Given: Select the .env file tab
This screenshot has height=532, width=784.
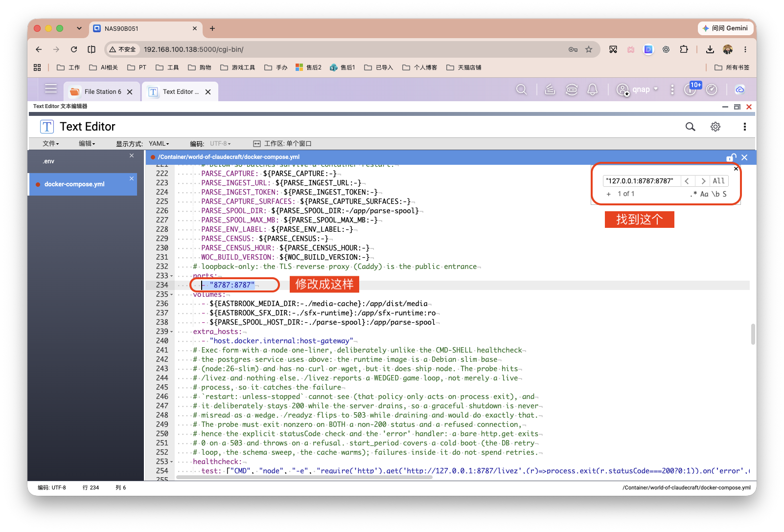Looking at the screenshot, I should tap(82, 161).
